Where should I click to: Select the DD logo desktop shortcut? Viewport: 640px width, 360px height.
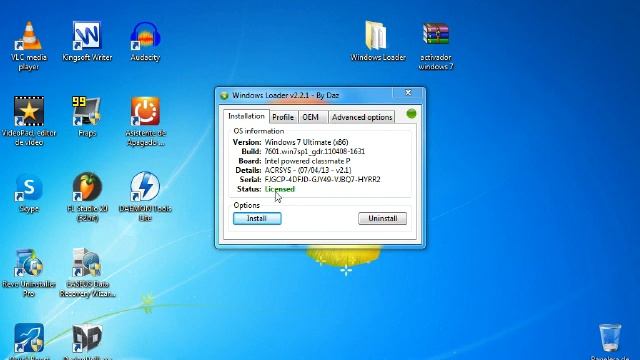coord(87,339)
